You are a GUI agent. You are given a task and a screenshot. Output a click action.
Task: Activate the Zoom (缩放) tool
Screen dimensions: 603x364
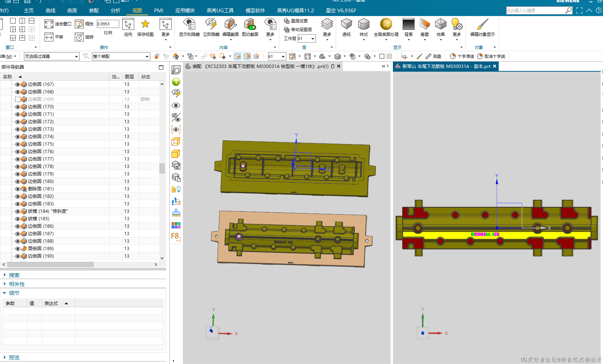pyautogui.click(x=79, y=24)
